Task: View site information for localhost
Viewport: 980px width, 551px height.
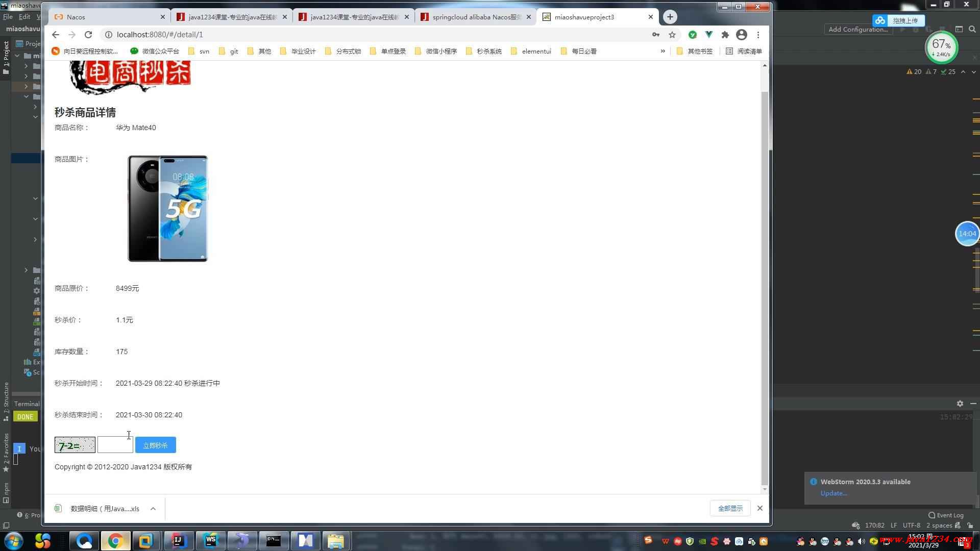Action: (x=108, y=35)
